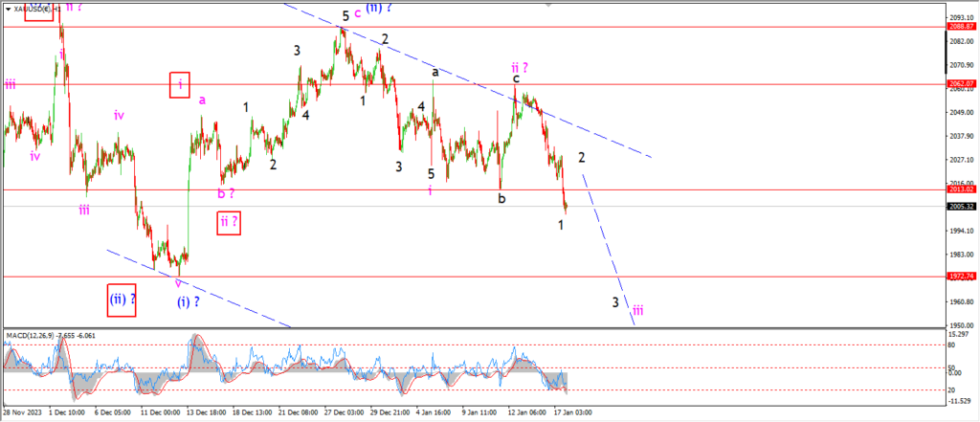
Task: Select the red-boxed '(ii) ?' wave label
Action: point(122,300)
